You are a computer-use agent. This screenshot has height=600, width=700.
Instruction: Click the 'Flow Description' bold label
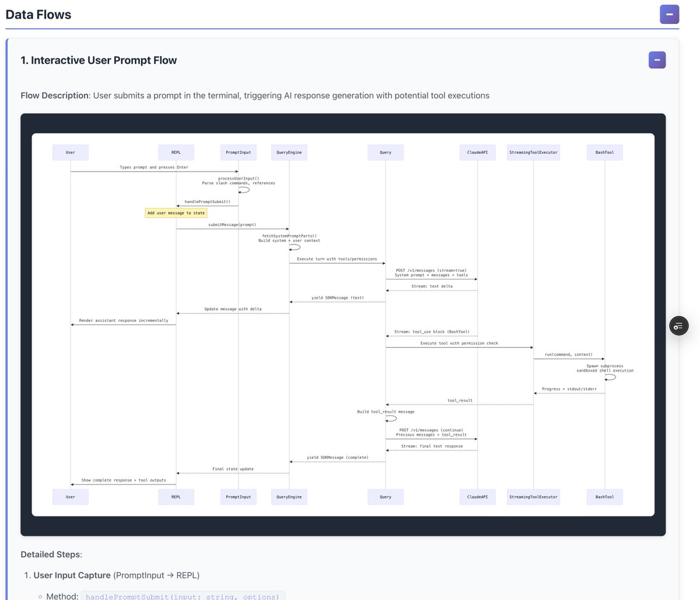pyautogui.click(x=54, y=95)
